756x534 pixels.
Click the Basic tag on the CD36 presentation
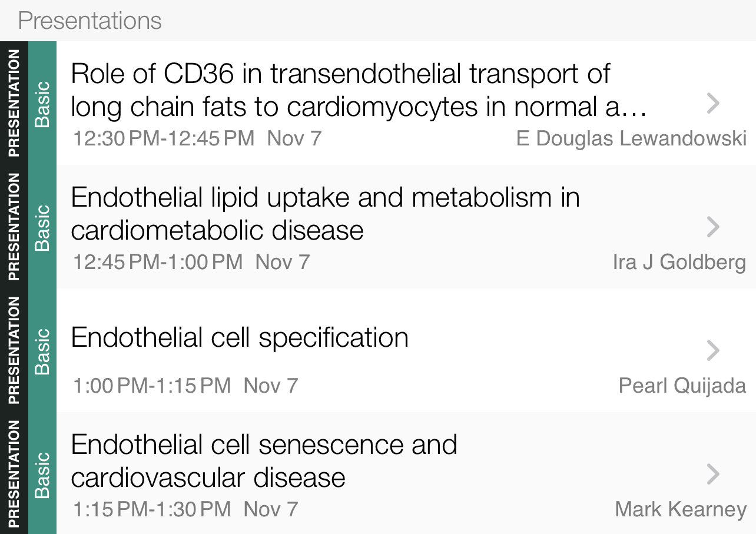pyautogui.click(x=42, y=104)
